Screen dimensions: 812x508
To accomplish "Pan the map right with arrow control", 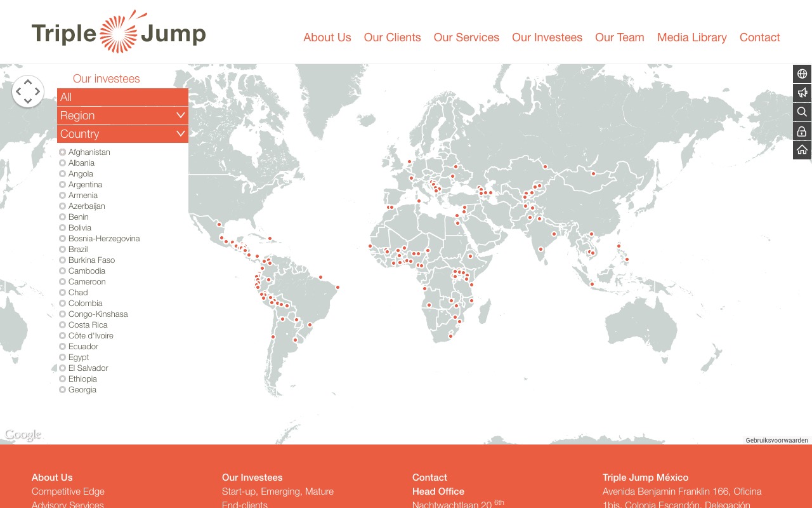I will (37, 91).
